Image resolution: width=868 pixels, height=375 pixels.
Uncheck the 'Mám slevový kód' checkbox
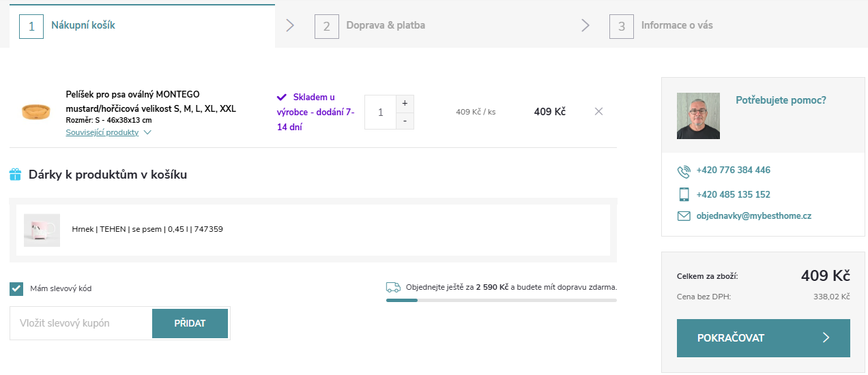[x=17, y=288]
